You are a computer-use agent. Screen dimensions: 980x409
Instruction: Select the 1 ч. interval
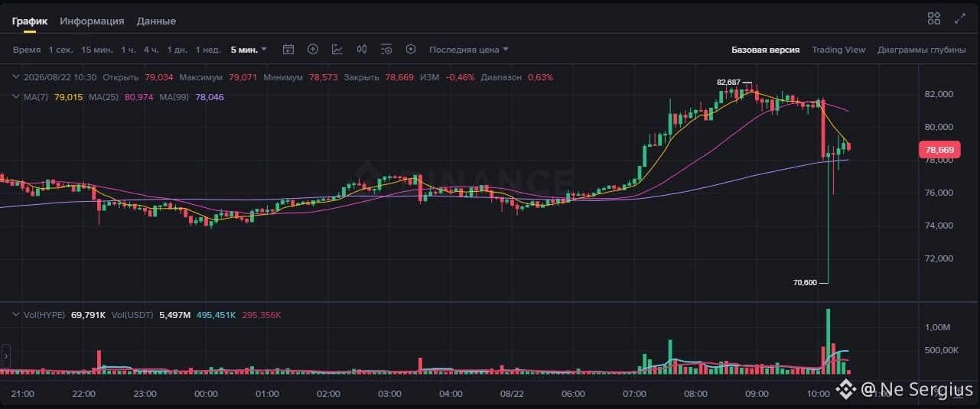[129, 50]
